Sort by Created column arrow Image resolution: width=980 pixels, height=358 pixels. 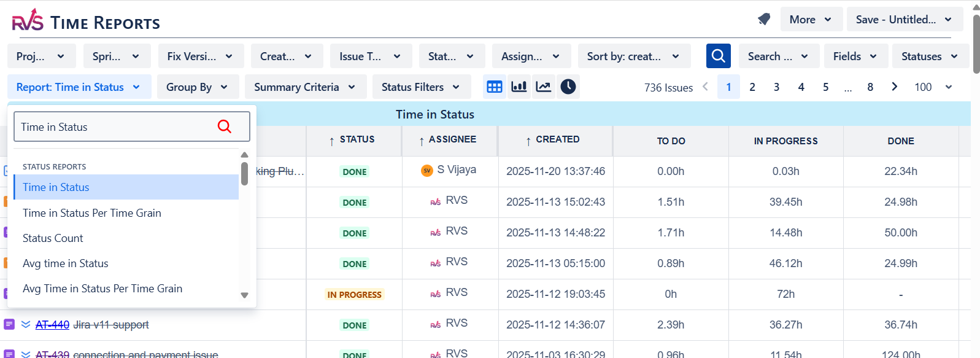(x=528, y=141)
